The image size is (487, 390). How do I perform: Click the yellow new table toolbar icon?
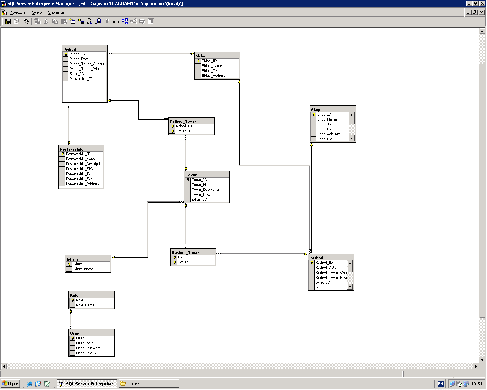tap(72, 21)
